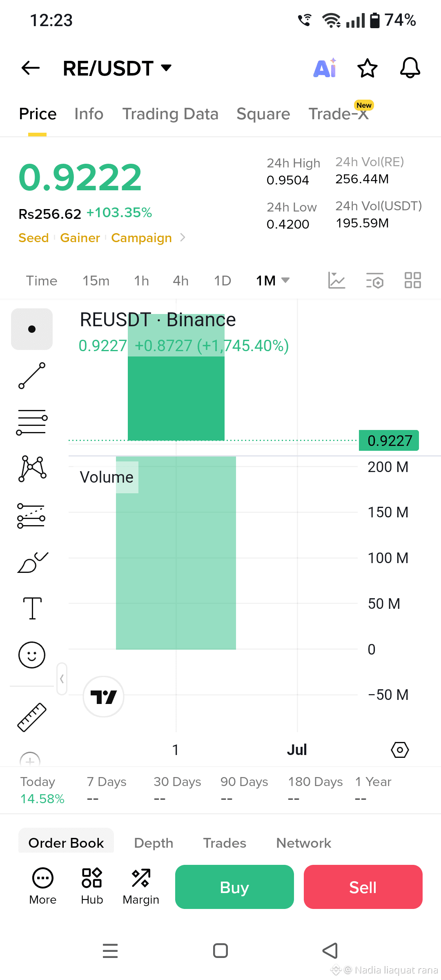Screen dimensions: 441x980
Task: Go back using the arrow icon
Action: click(x=31, y=68)
